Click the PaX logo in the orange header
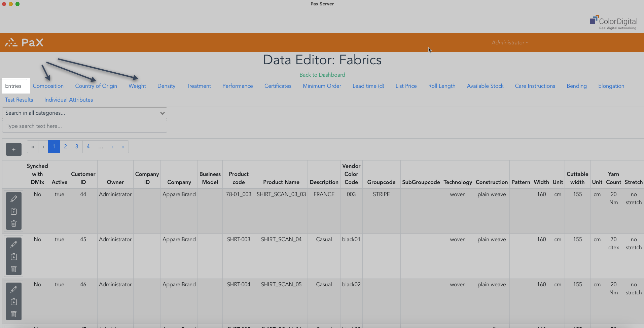644x328 pixels. pos(24,42)
